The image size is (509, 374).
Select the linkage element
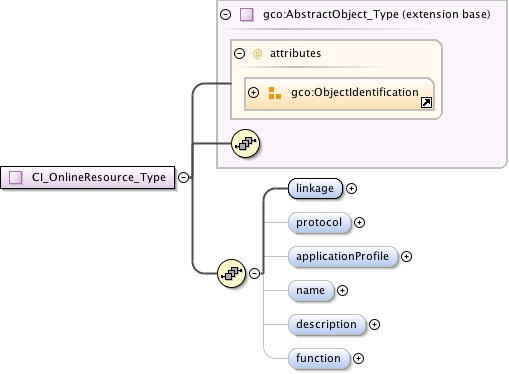coord(315,189)
